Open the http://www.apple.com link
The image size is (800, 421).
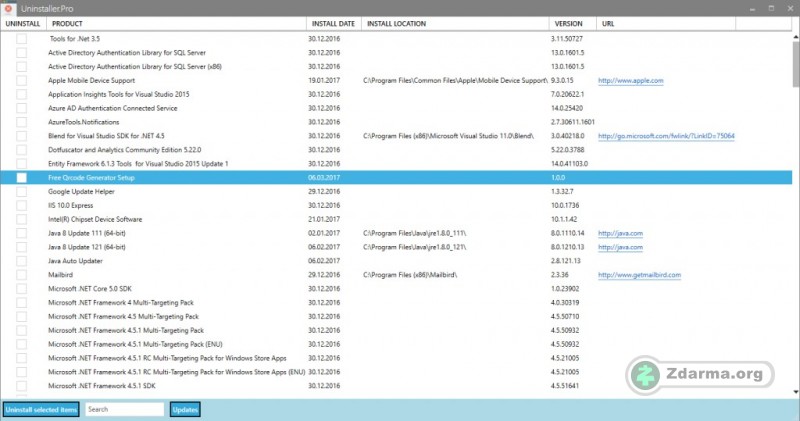pos(631,81)
